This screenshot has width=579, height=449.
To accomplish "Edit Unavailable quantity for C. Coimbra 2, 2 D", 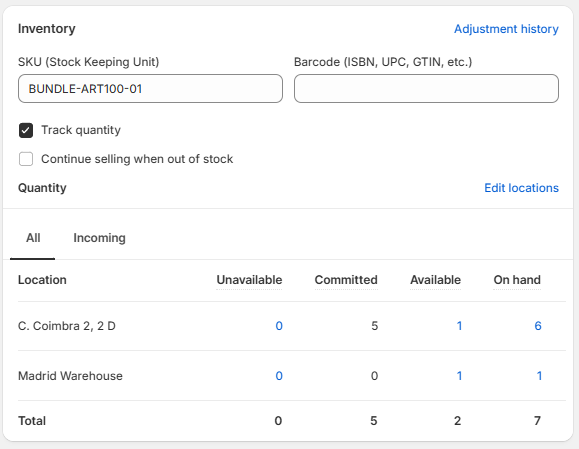I will click(279, 326).
